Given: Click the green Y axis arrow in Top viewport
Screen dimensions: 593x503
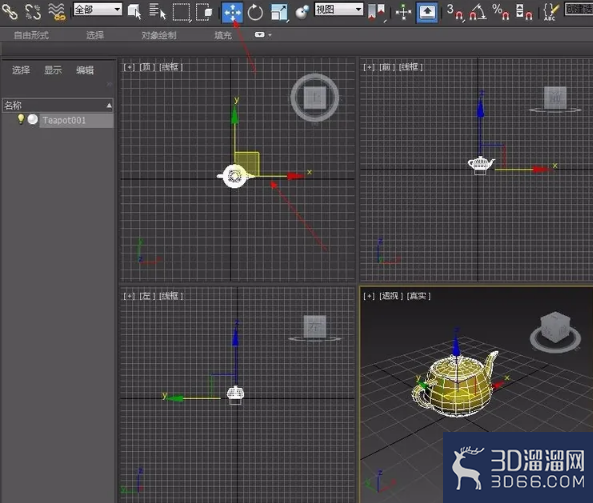Looking at the screenshot, I should (x=234, y=115).
